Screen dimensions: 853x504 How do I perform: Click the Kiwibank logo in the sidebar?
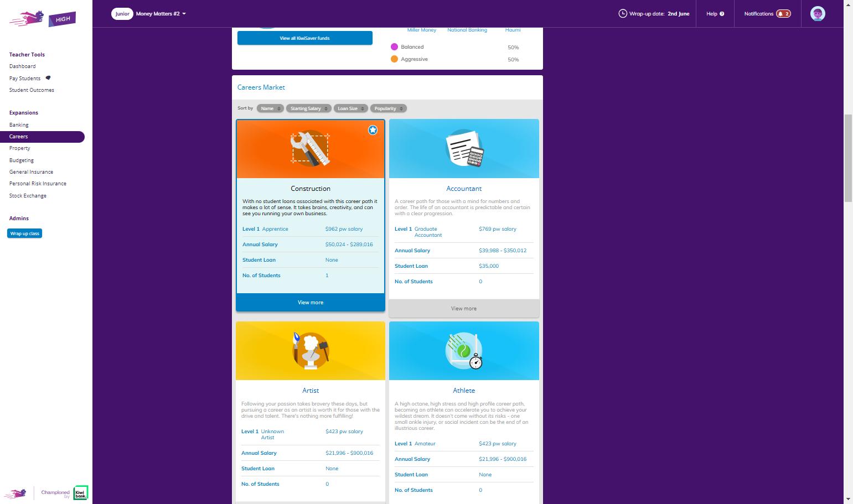81,493
